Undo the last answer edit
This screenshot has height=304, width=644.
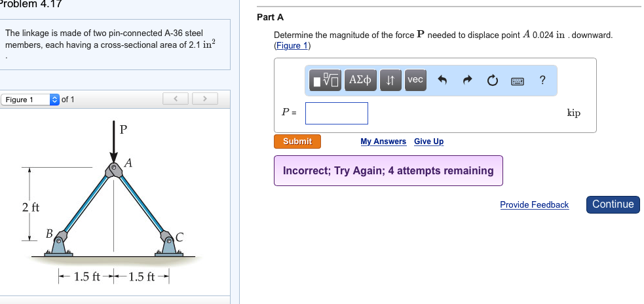coord(442,80)
